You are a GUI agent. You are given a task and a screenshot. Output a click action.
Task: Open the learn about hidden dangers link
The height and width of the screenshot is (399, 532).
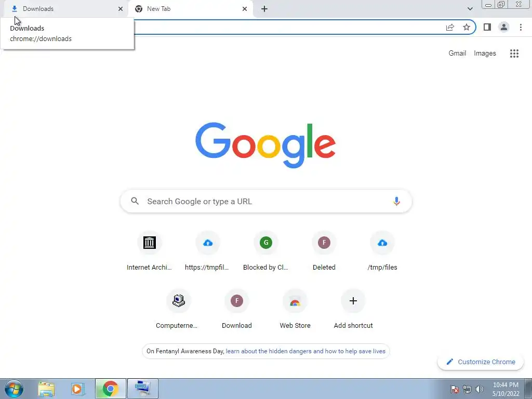305,351
